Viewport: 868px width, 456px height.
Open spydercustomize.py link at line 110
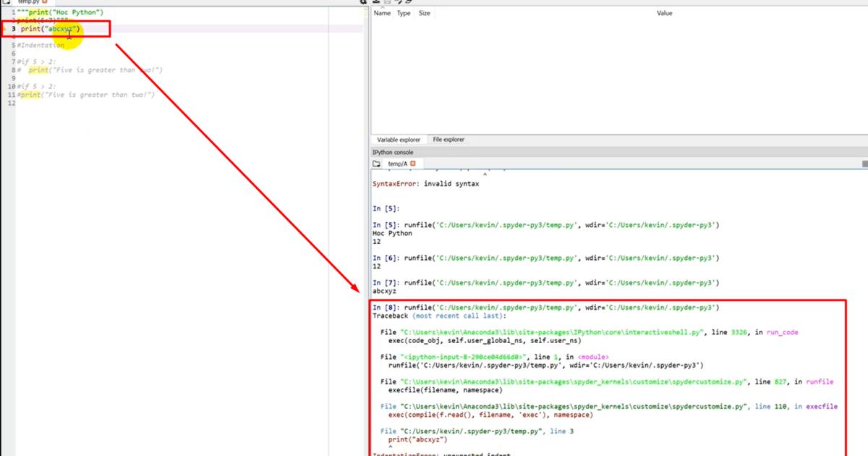click(x=575, y=407)
